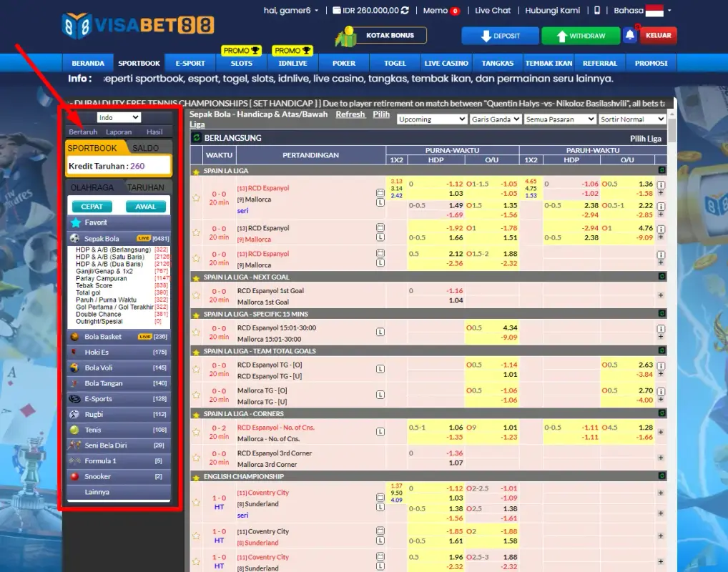Click the Refresh link in the header
Viewport: 728px width, 572px height.
point(350,114)
